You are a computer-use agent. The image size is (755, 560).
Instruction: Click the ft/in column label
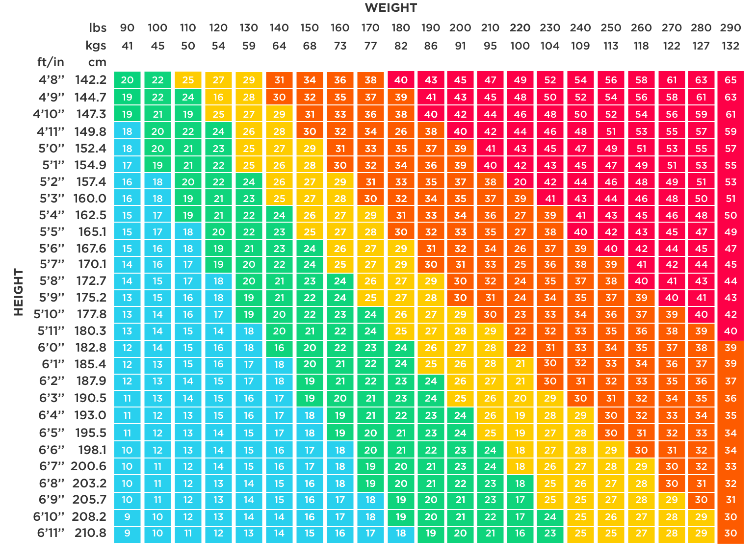(x=51, y=62)
